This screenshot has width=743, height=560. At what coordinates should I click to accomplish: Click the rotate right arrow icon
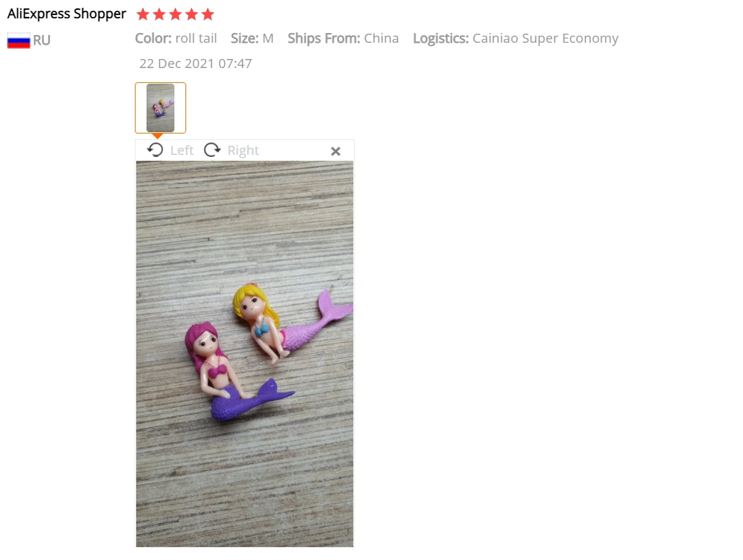click(x=212, y=150)
